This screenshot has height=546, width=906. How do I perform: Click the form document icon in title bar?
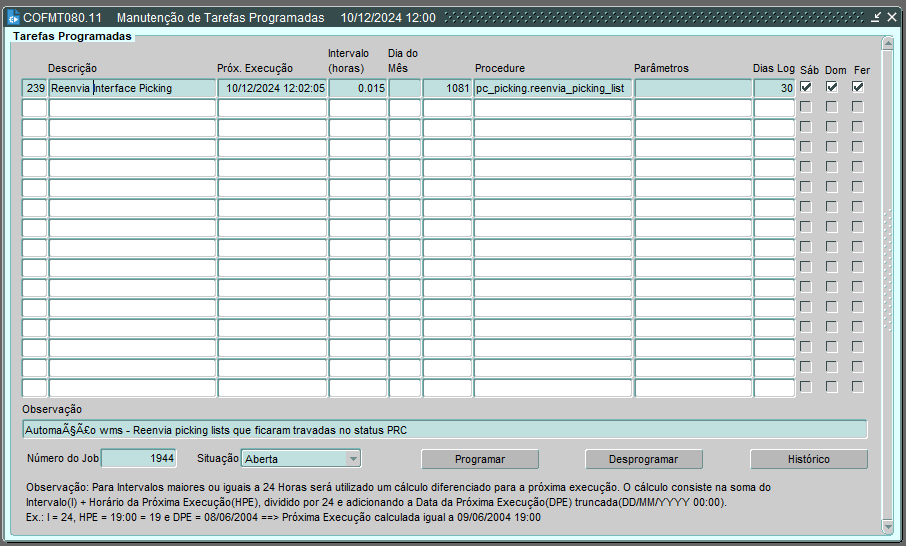(x=13, y=18)
